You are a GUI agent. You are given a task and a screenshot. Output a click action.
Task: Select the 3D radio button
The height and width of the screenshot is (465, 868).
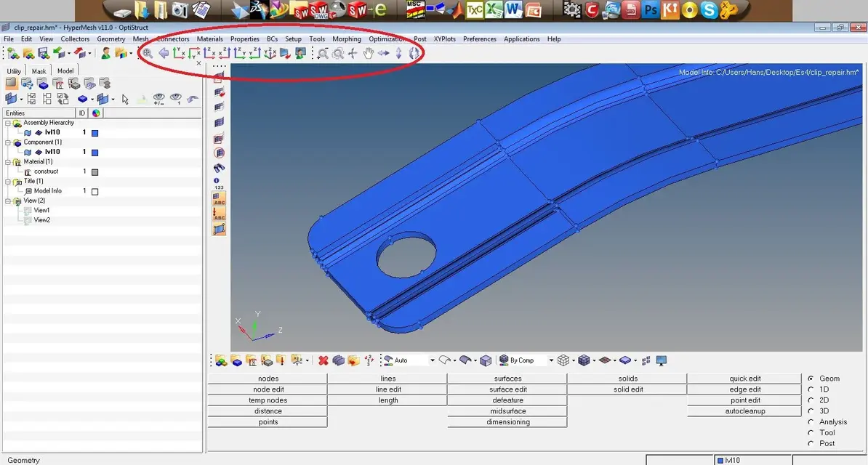point(811,411)
